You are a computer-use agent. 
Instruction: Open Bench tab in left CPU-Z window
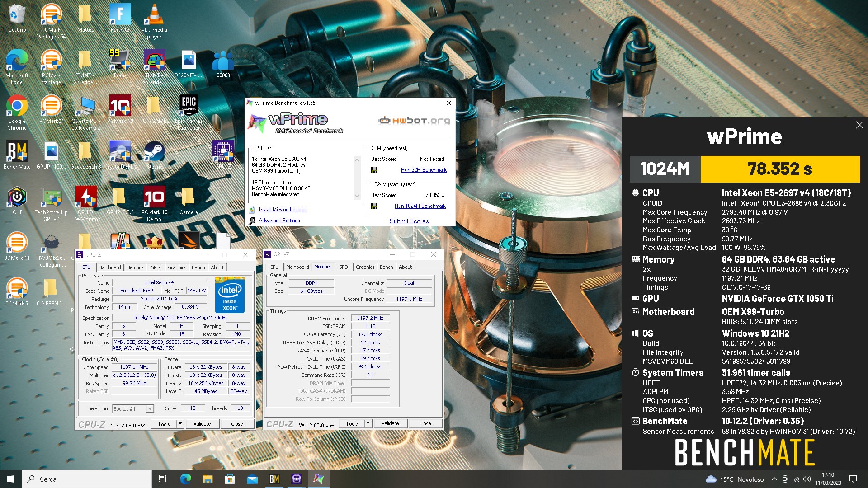[x=198, y=267]
